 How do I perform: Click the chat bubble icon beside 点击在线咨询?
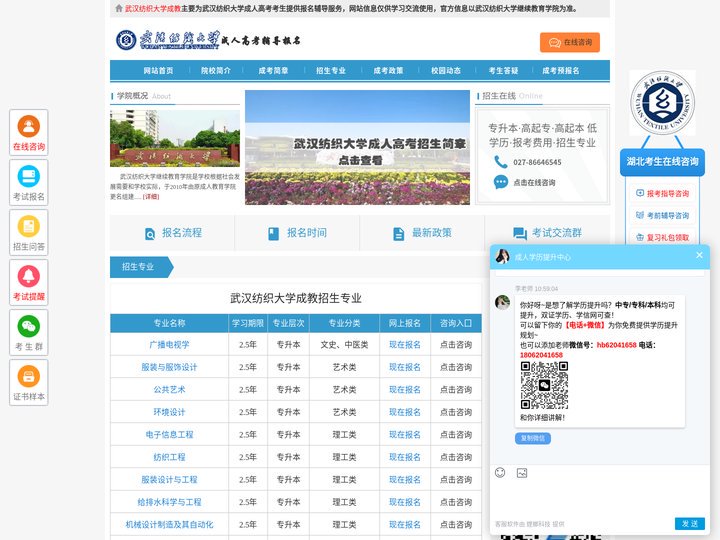[501, 182]
